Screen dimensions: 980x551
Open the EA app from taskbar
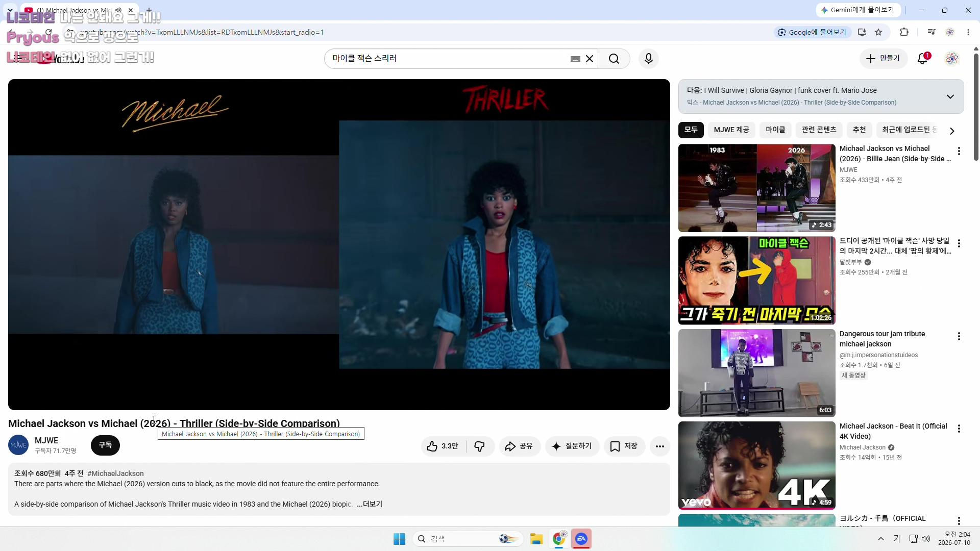coord(581,539)
